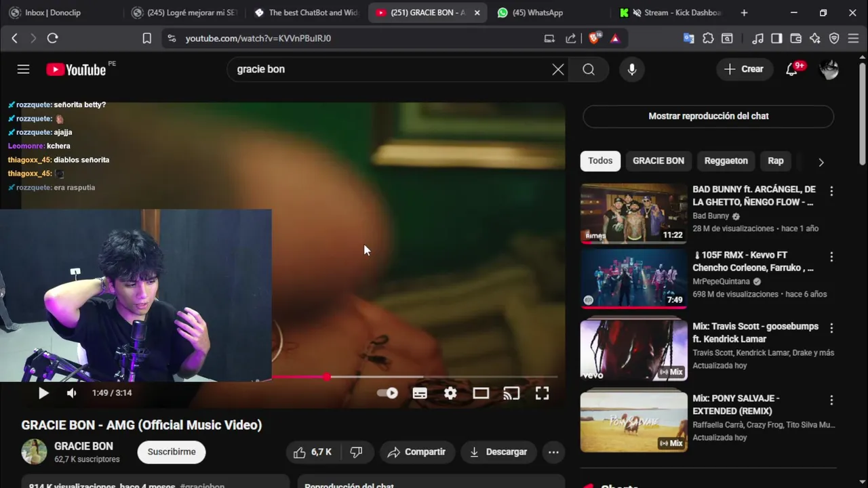
Task: Open Travis Scott goosebumps mix thumbnail
Action: tap(633, 350)
